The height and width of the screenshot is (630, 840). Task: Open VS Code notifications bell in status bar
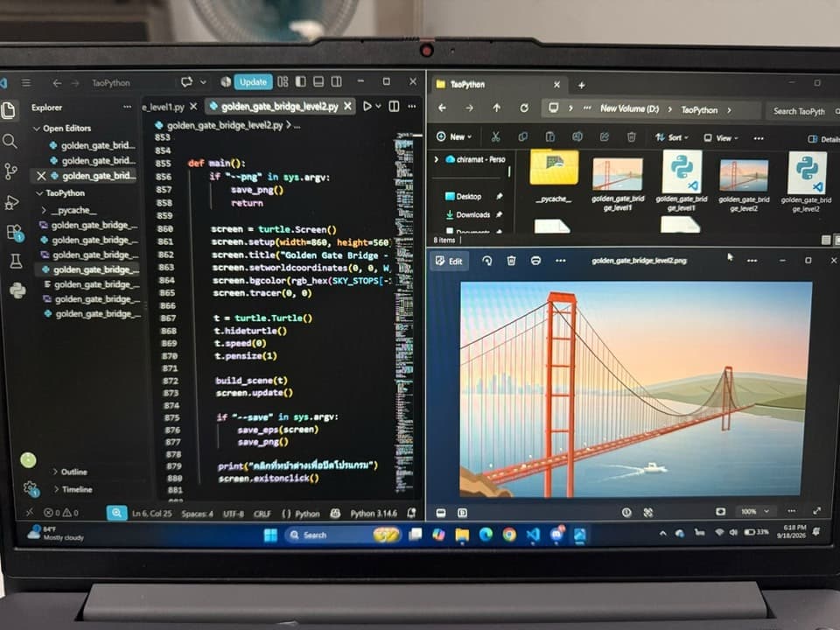[x=411, y=513]
